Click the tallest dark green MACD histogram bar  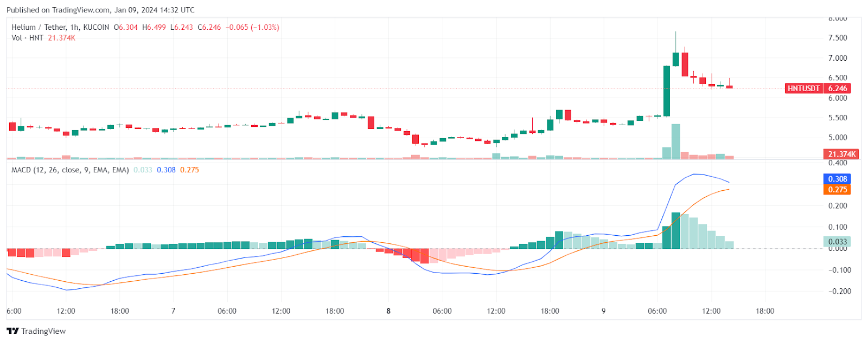[675, 230]
